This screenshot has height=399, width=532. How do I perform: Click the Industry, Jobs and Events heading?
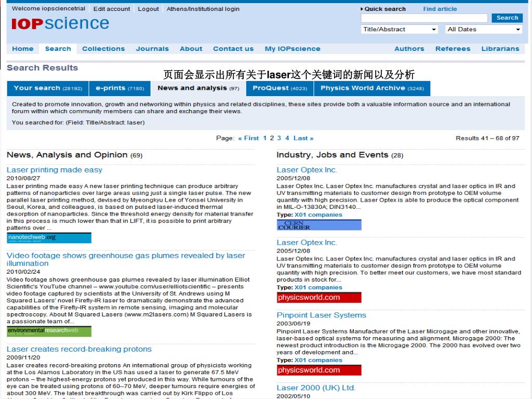pos(340,155)
